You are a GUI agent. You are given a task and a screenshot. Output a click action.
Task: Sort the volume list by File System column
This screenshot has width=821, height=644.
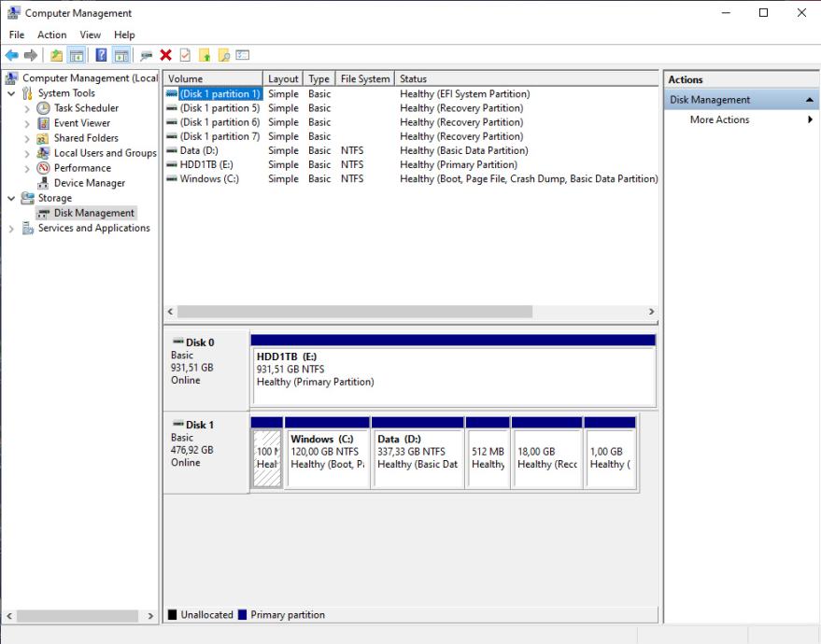[364, 79]
